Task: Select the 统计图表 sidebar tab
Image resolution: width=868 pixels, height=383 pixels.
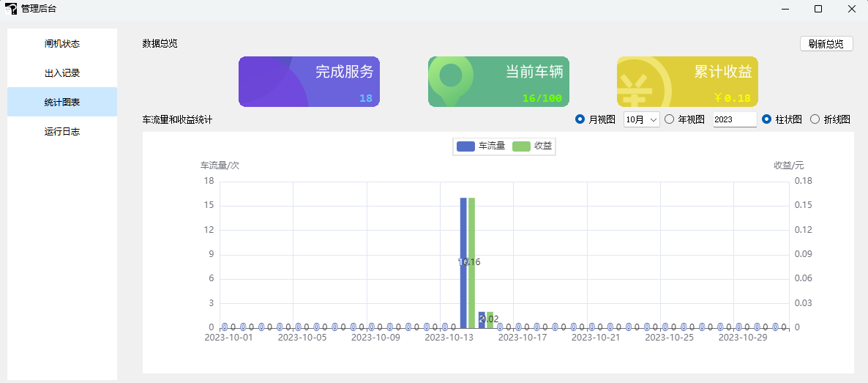Action: click(62, 103)
